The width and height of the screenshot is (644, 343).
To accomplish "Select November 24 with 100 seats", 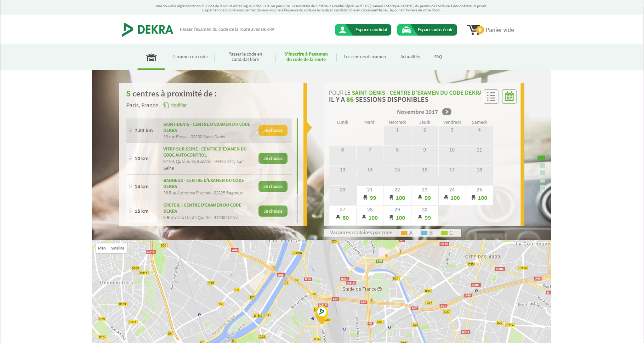I will pyautogui.click(x=452, y=195).
